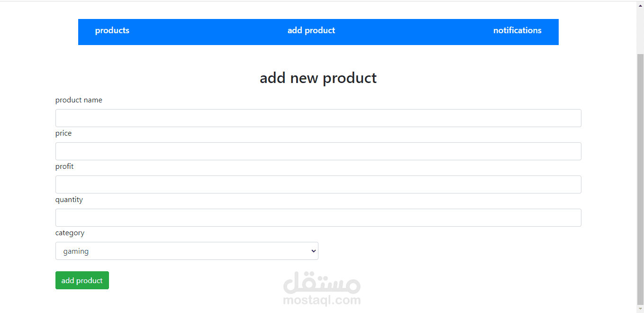Click the page's vertical scrollbar thumb

click(x=640, y=175)
